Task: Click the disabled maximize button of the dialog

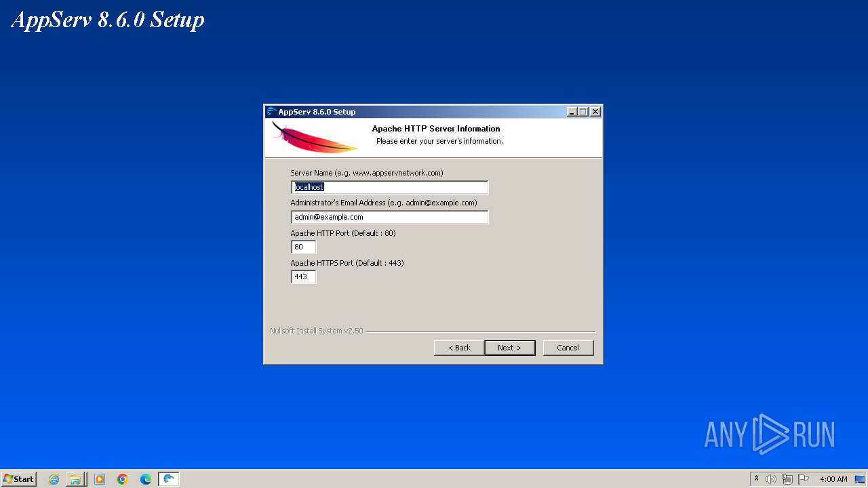Action: [583, 112]
